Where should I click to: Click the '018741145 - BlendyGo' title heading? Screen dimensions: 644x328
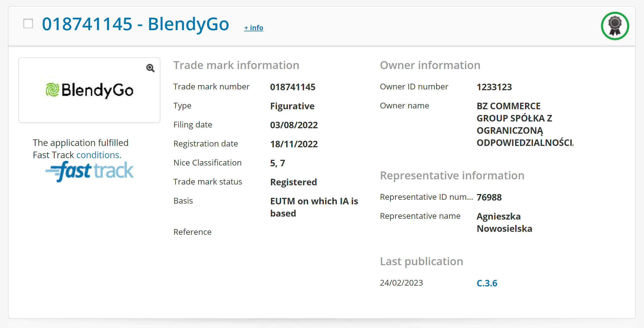(x=135, y=24)
